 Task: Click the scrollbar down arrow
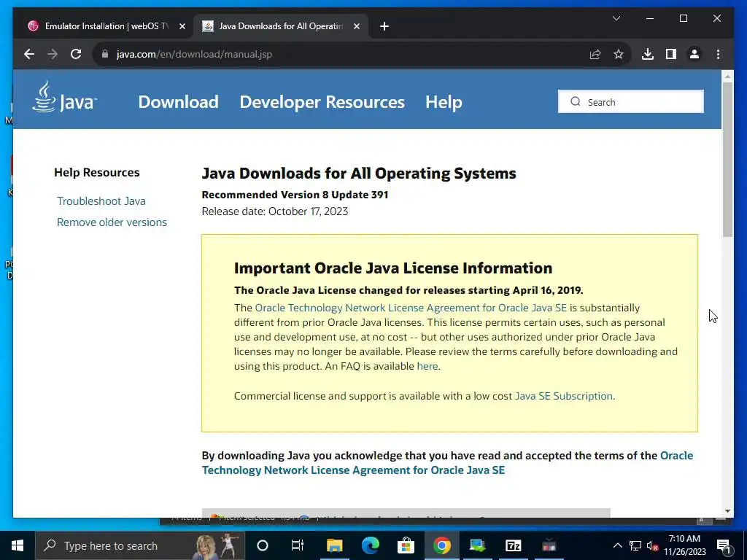tap(727, 511)
